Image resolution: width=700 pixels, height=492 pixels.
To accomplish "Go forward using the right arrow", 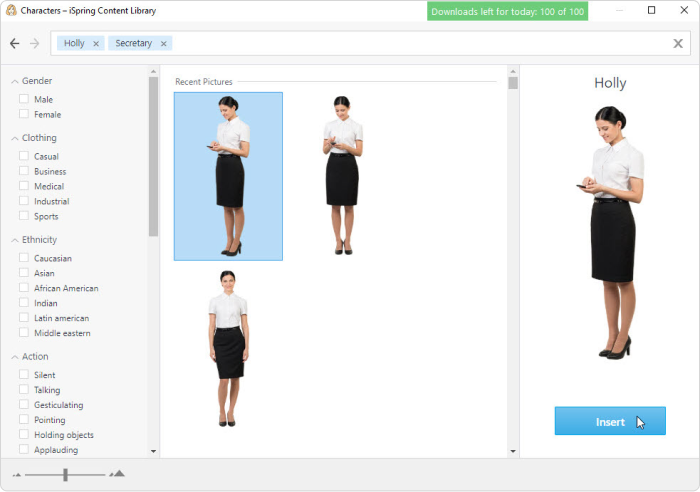I will pyautogui.click(x=34, y=43).
